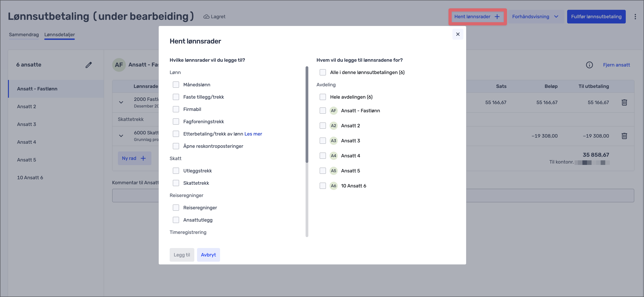Open the Les mer link

(x=253, y=134)
